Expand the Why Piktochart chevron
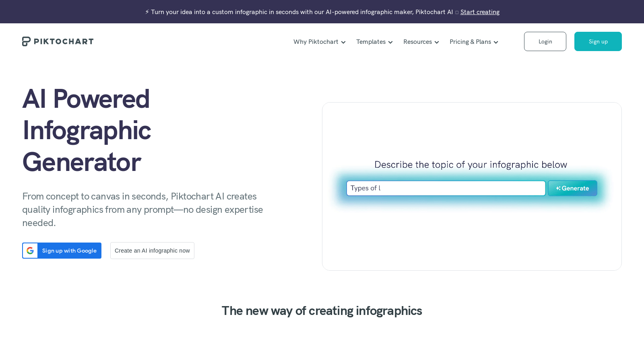 point(343,42)
